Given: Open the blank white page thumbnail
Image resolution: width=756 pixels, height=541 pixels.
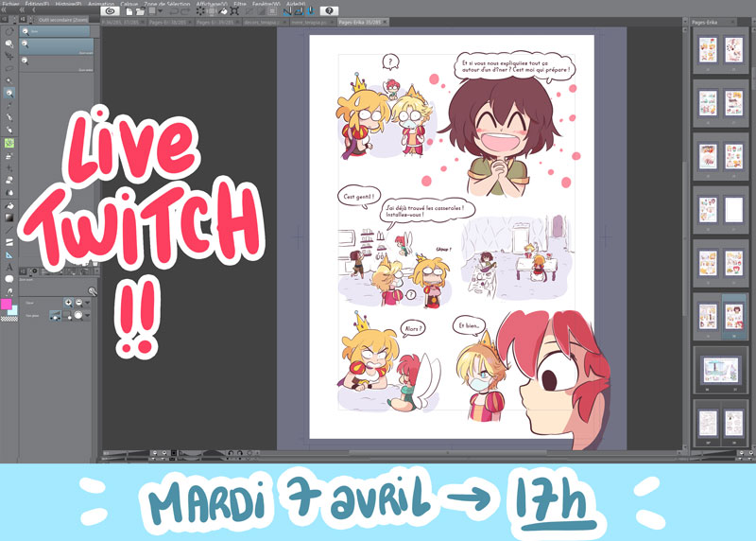Looking at the screenshot, I should pyautogui.click(x=734, y=210).
